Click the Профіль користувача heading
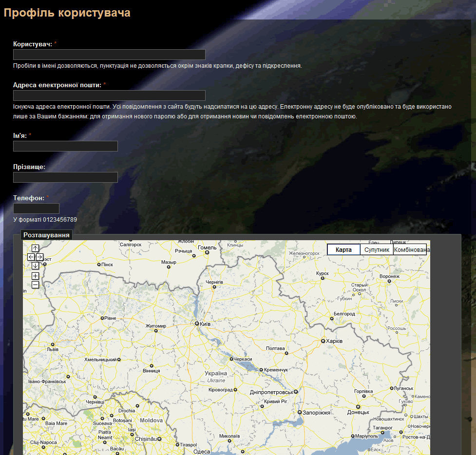This screenshot has width=476, height=455. [x=67, y=13]
